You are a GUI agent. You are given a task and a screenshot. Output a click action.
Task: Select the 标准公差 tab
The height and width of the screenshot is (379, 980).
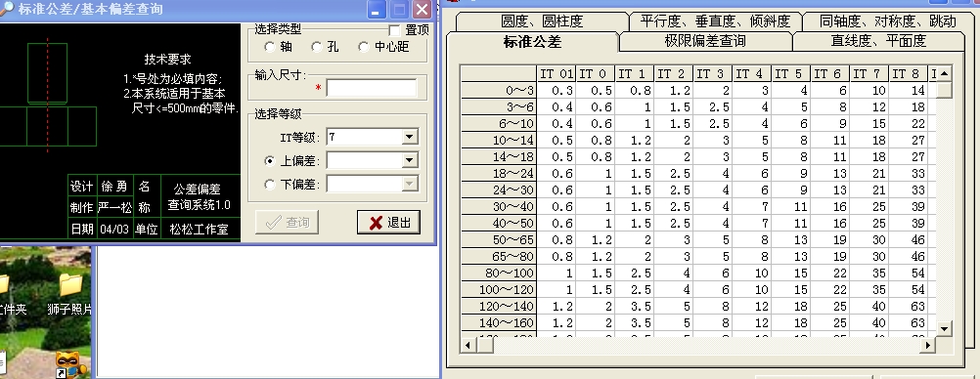coord(532,41)
